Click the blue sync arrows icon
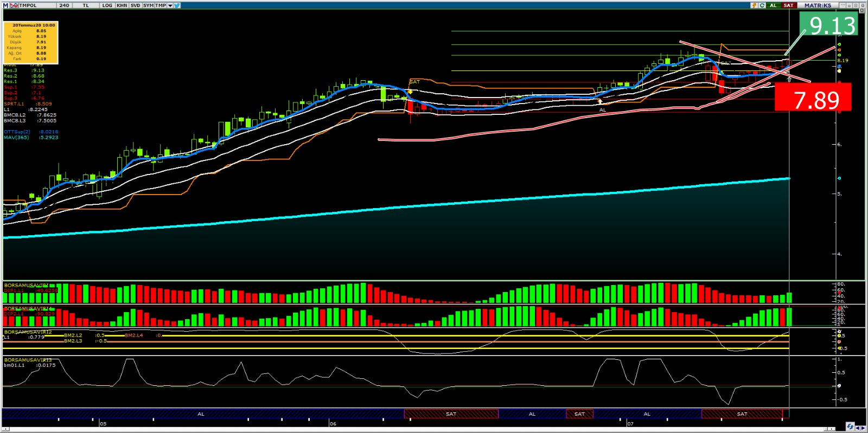This screenshot has width=868, height=433. point(850,426)
